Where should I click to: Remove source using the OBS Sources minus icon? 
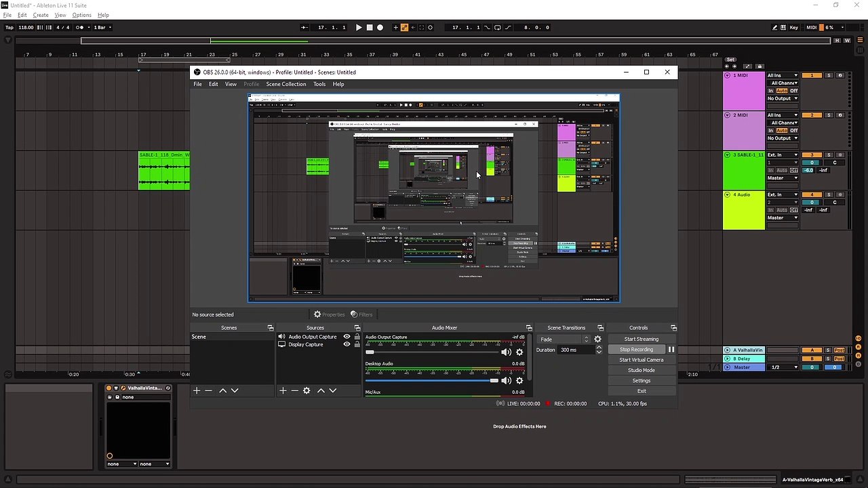(x=294, y=390)
